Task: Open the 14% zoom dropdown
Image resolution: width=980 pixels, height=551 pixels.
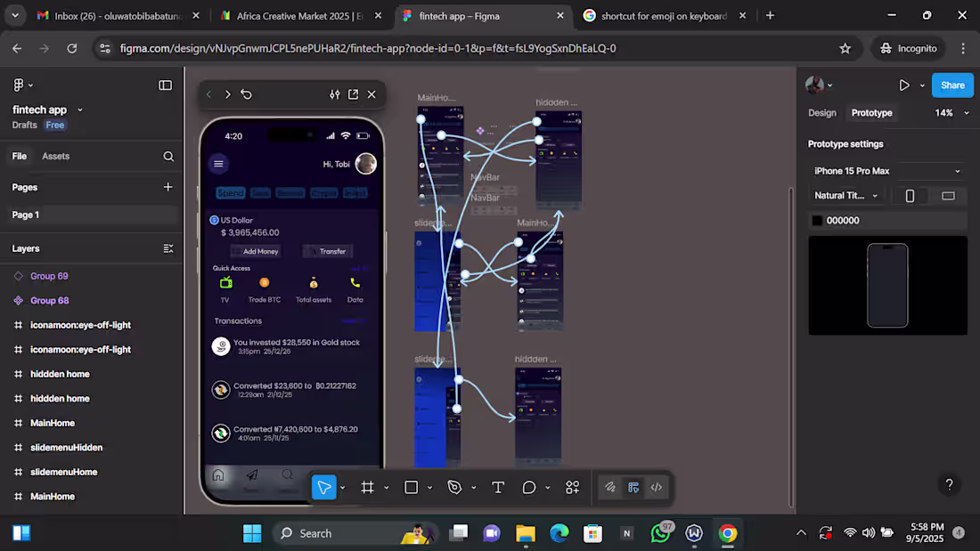Action: click(x=951, y=113)
